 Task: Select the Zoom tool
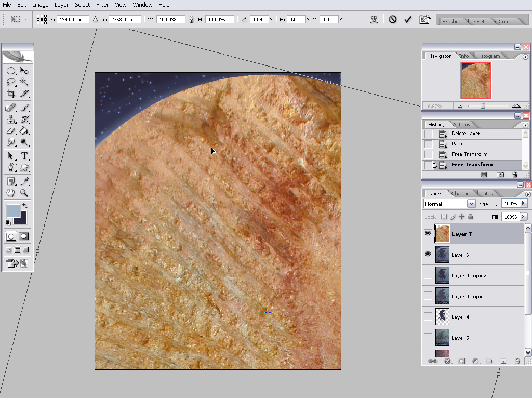tap(24, 193)
